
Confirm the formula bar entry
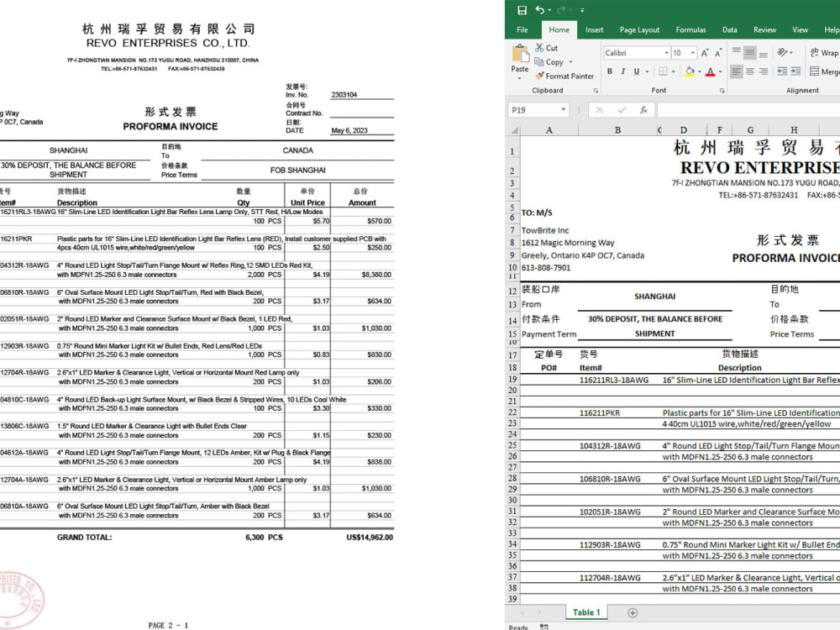(622, 110)
